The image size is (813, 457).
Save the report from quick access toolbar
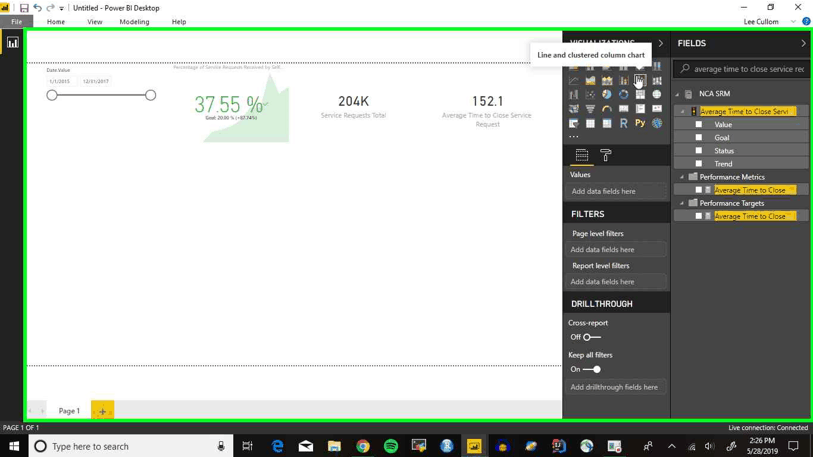pos(24,8)
